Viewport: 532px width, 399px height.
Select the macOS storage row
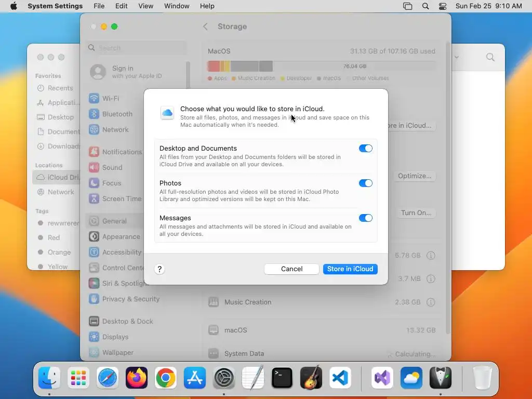(x=322, y=330)
